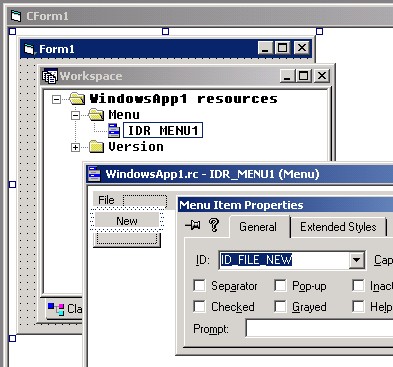Collapse the WindowsApp1 resources tree node

[x=57, y=99]
